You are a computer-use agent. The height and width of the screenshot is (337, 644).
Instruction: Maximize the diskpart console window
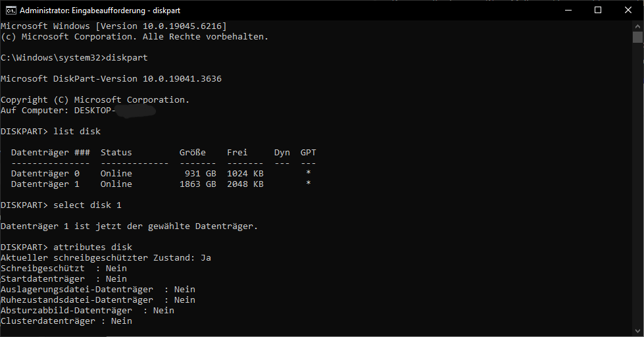[x=598, y=11]
